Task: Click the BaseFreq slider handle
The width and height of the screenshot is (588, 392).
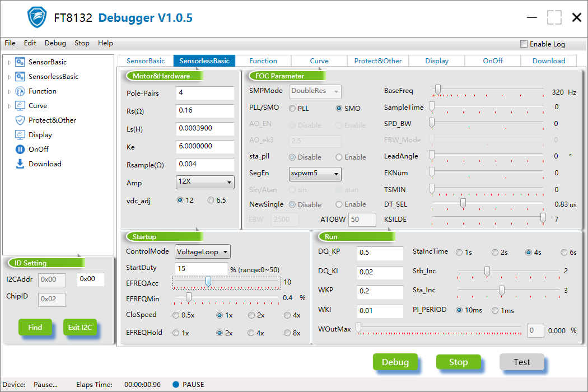Action: [x=437, y=89]
